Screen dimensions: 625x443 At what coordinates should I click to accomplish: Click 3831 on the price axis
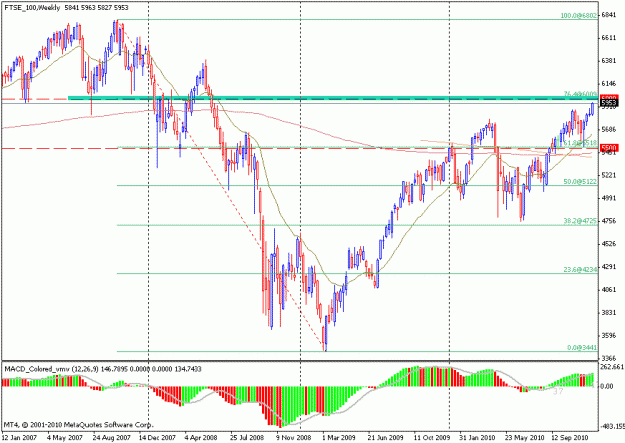click(x=609, y=313)
